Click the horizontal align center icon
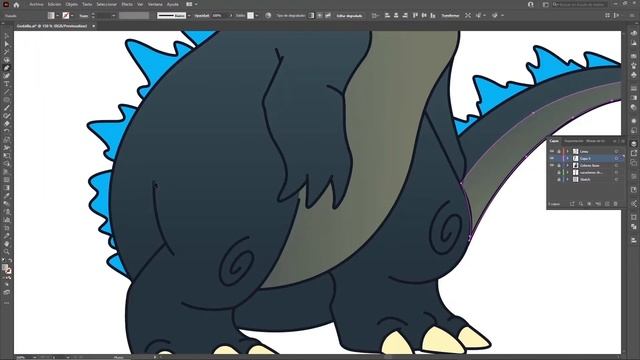This screenshot has width=640, height=360. [396, 16]
